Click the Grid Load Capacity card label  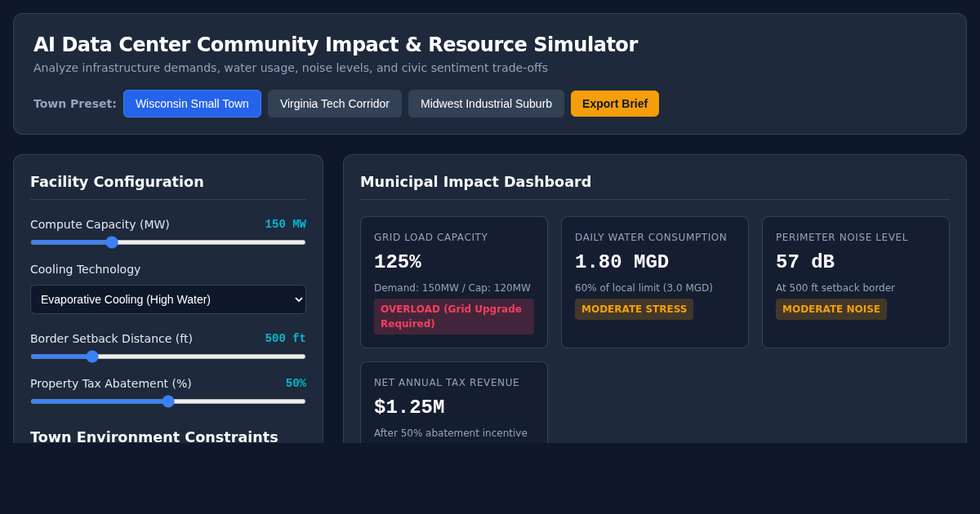(x=431, y=237)
